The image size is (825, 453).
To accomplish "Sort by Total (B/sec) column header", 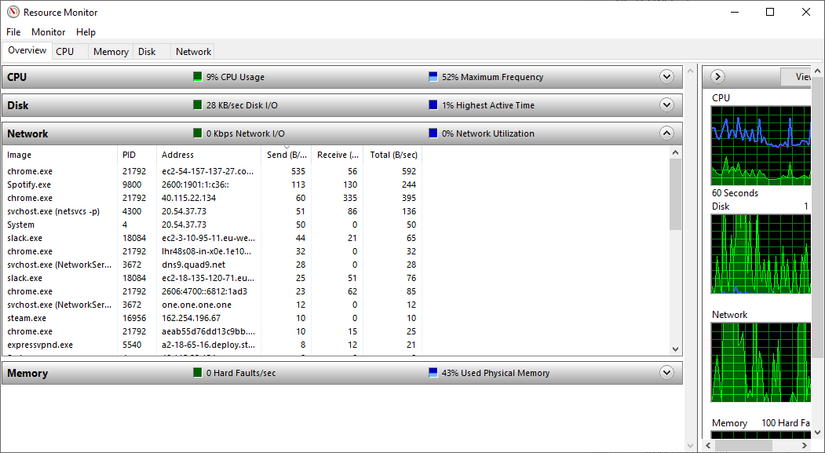I will pos(393,155).
